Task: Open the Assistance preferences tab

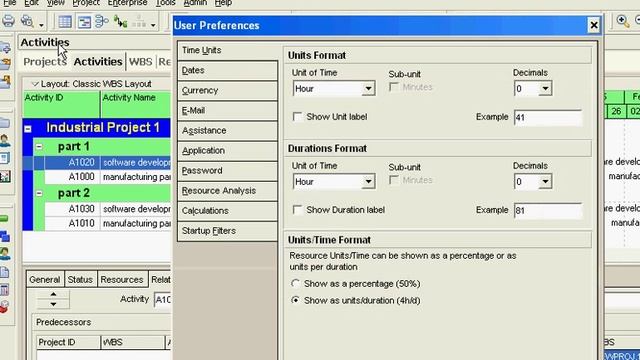Action: [x=227, y=130]
